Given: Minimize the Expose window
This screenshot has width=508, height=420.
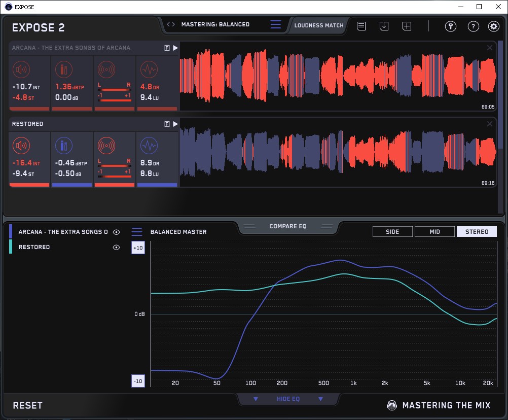Looking at the screenshot, I should click(461, 7).
